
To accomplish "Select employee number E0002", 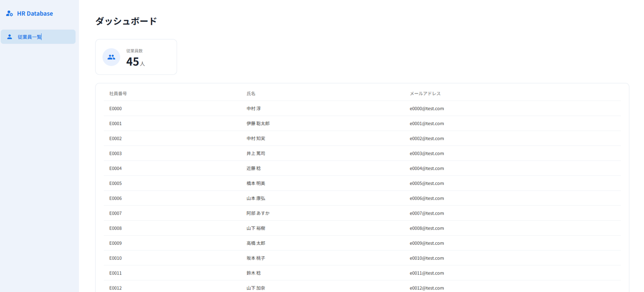I will (x=116, y=139).
